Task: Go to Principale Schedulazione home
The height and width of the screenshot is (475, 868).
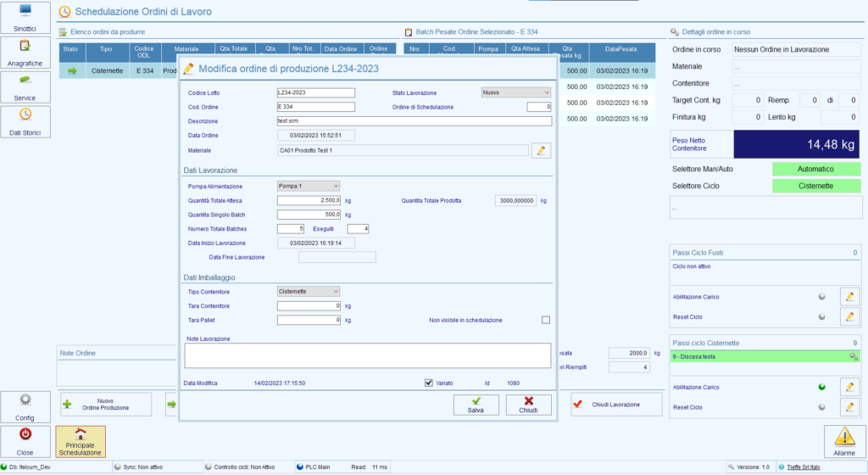Action: pyautogui.click(x=81, y=442)
